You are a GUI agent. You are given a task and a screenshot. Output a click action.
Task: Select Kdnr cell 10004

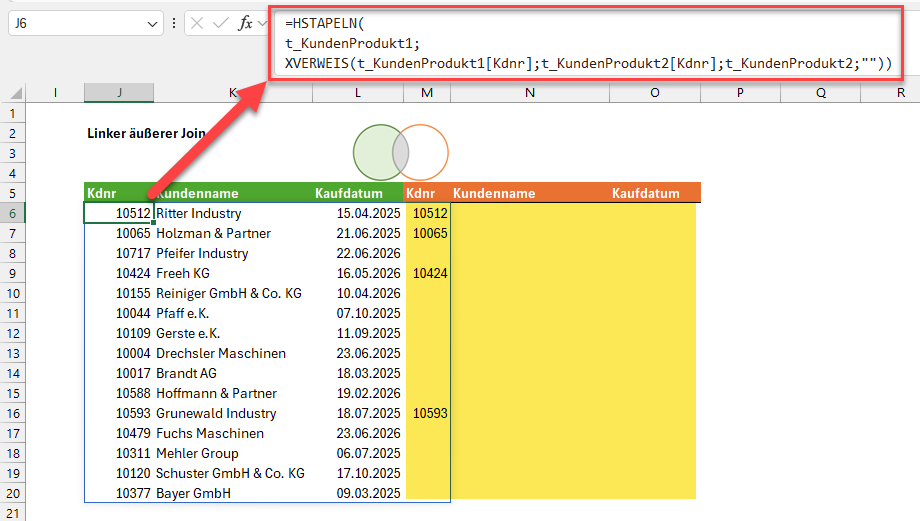click(x=119, y=353)
